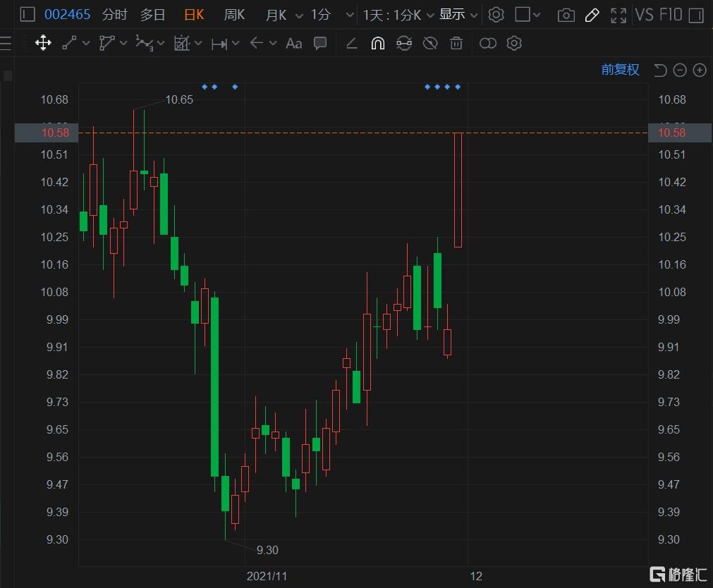Select the range interval tool
The width and height of the screenshot is (713, 588).
[219, 44]
